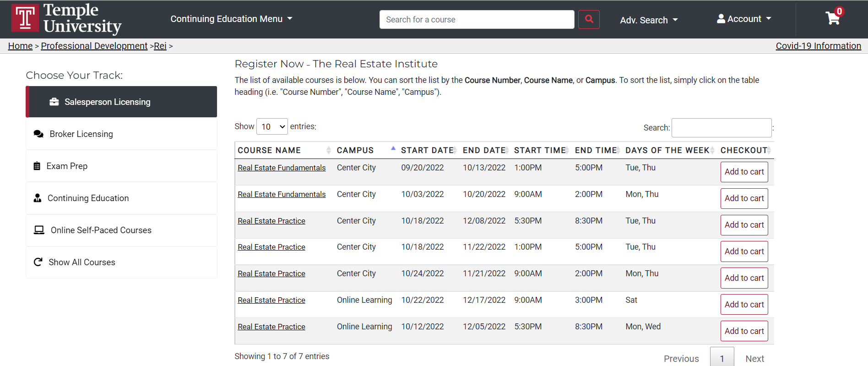The height and width of the screenshot is (366, 868).
Task: Click the refresh icon for Show All Courses
Action: (38, 262)
